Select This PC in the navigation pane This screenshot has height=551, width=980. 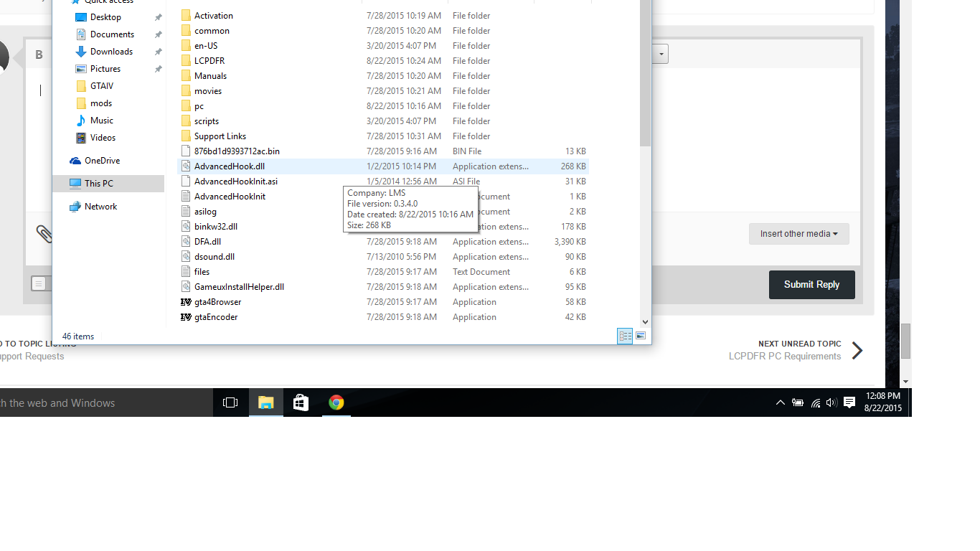pyautogui.click(x=108, y=184)
